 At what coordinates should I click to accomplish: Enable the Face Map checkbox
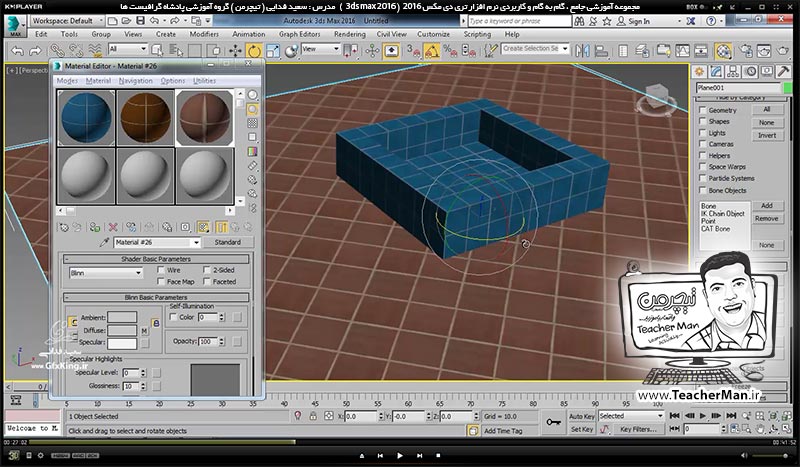pyautogui.click(x=161, y=282)
